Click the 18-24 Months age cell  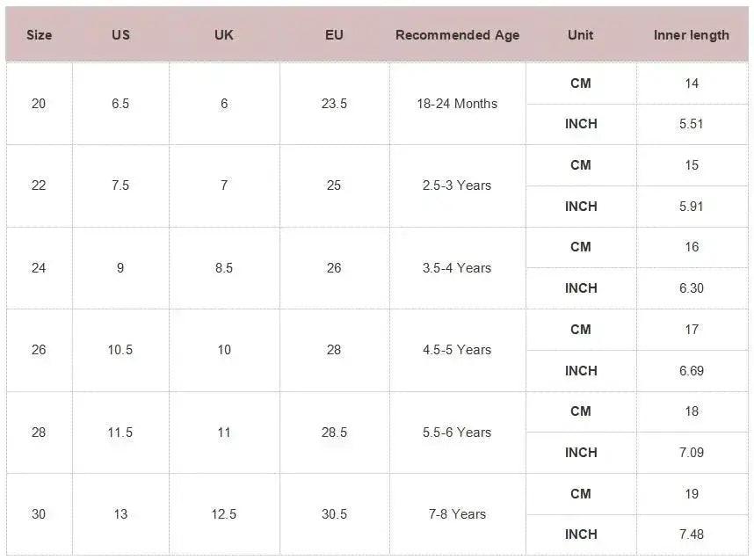[457, 104]
